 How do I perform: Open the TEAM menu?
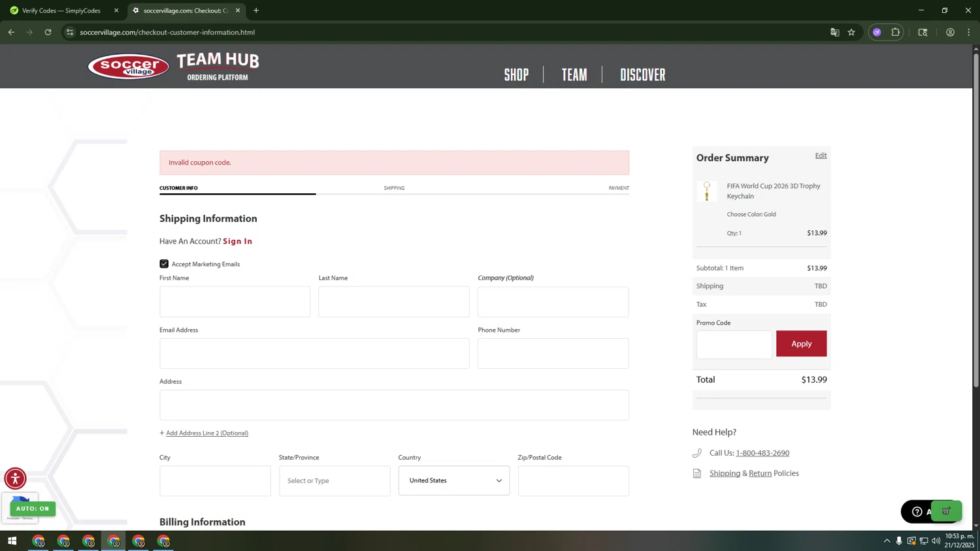(x=574, y=75)
